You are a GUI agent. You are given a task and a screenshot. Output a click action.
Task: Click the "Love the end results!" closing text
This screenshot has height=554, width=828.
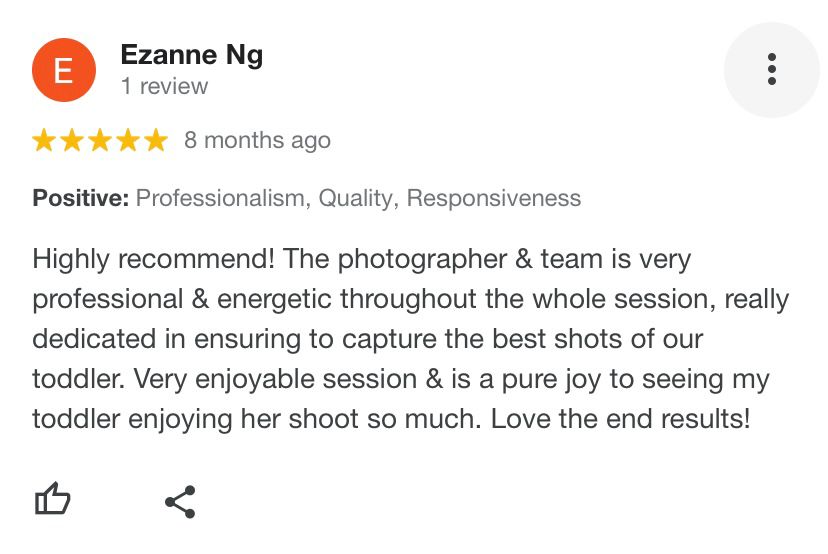620,419
